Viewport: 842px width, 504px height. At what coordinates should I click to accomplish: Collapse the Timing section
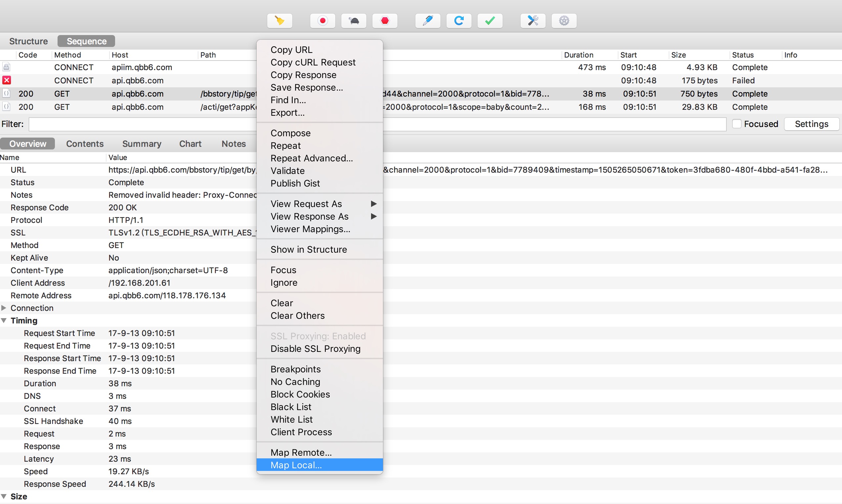pos(4,320)
